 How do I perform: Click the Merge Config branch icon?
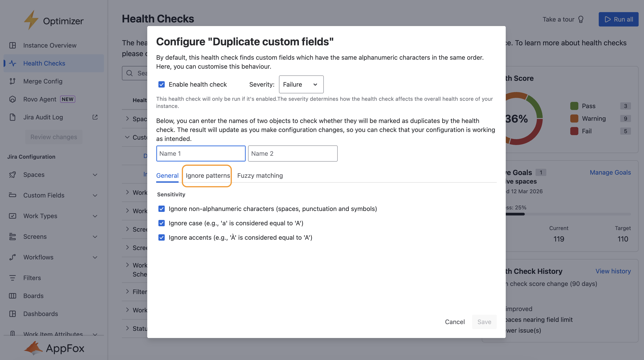(x=13, y=81)
